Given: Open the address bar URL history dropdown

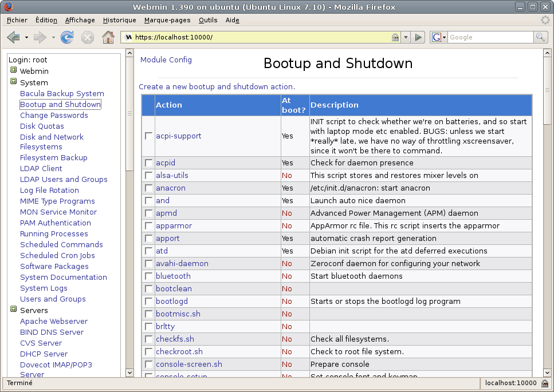Looking at the screenshot, I should [x=406, y=37].
